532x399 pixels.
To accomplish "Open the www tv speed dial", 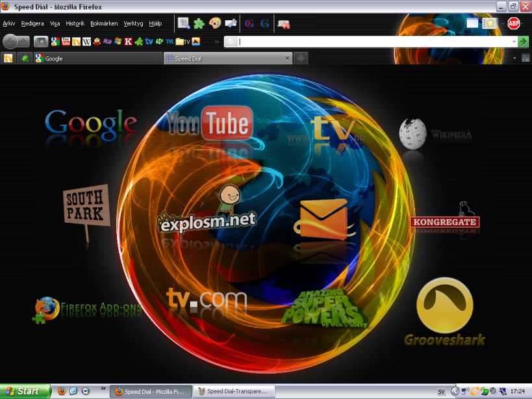I will point(325,131).
